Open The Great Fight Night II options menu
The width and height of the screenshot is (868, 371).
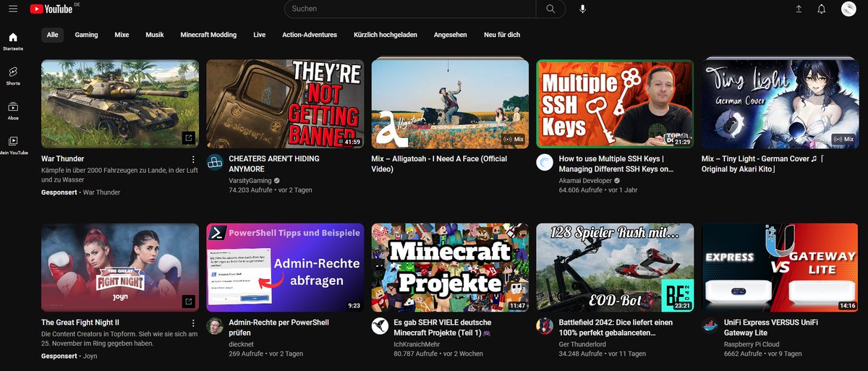(193, 323)
